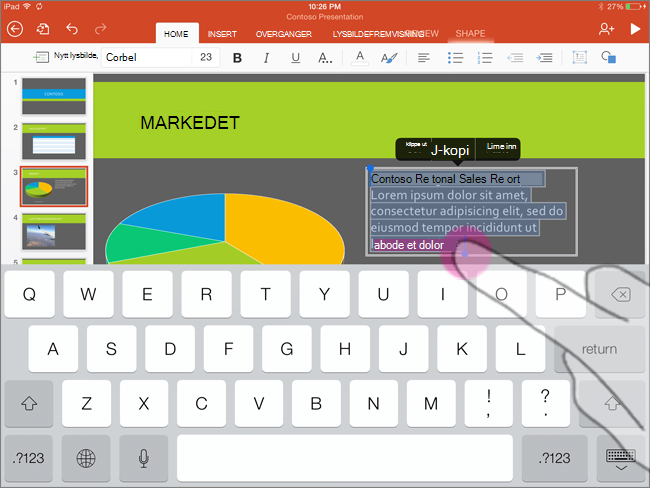
Task: Switch to the SHAPE tab
Action: click(470, 33)
